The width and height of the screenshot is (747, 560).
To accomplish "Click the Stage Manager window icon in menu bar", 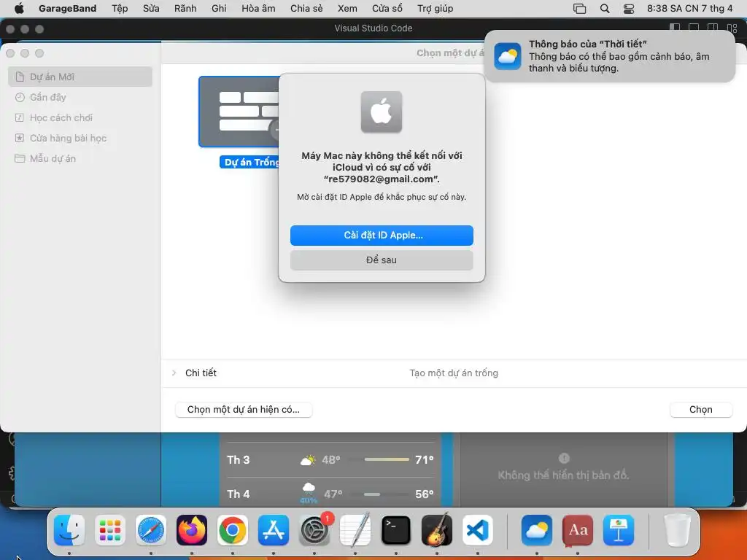I will [x=579, y=8].
